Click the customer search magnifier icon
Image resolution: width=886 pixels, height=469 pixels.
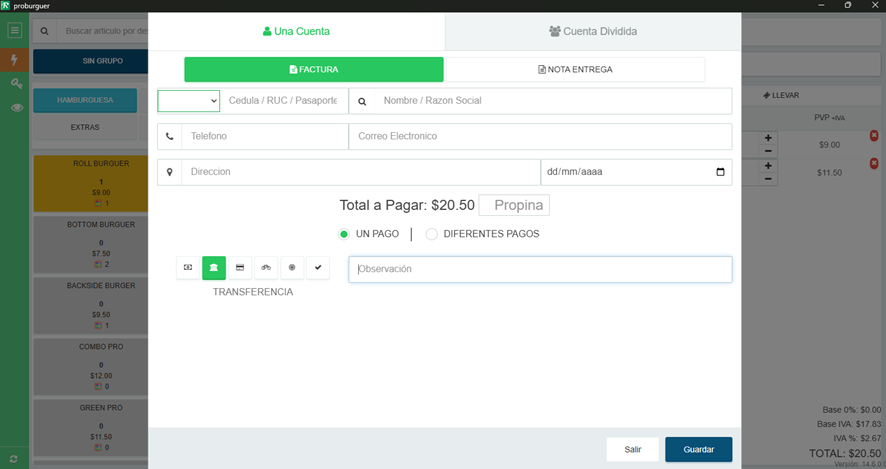pos(362,101)
